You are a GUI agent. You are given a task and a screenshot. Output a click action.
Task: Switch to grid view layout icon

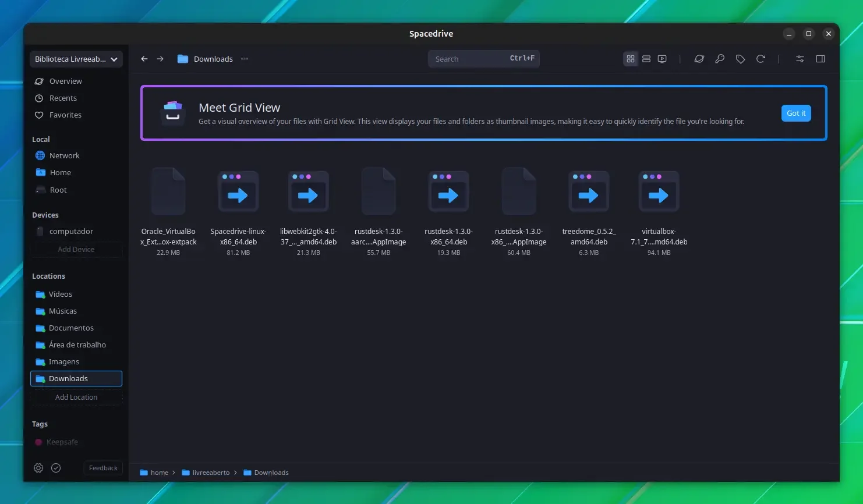tap(631, 59)
